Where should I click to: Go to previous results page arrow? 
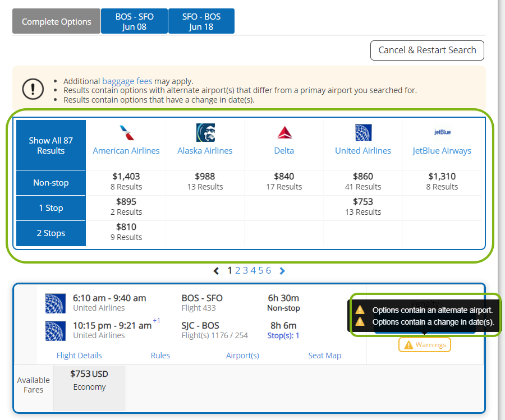(216, 271)
